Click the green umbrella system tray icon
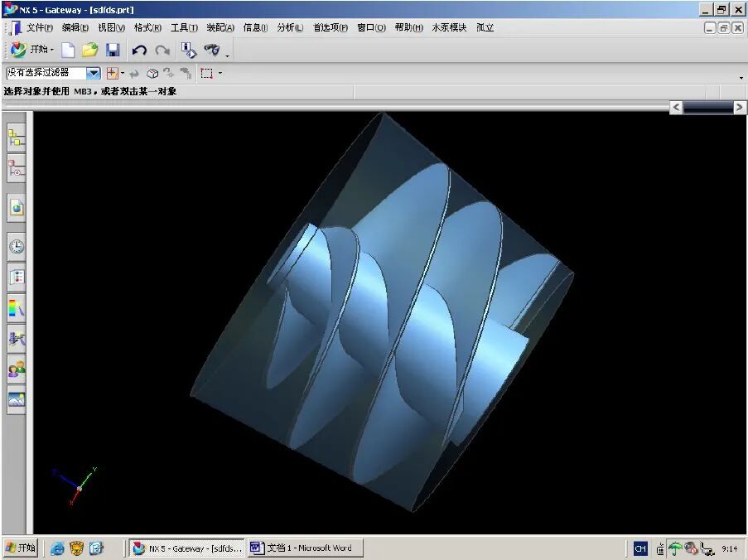Image resolution: width=748 pixels, height=560 pixels. [674, 548]
